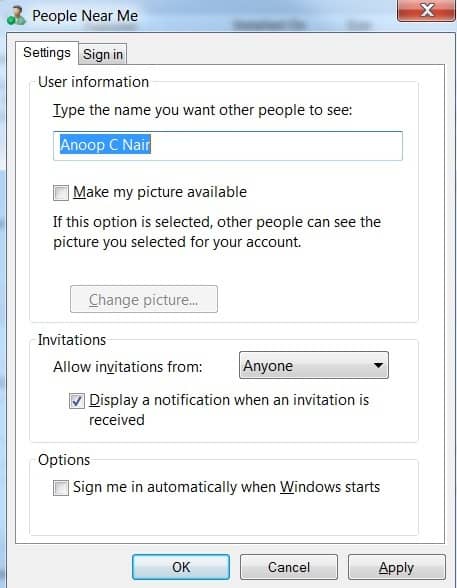Click the arrow on the Anyone dropdown

tap(378, 365)
